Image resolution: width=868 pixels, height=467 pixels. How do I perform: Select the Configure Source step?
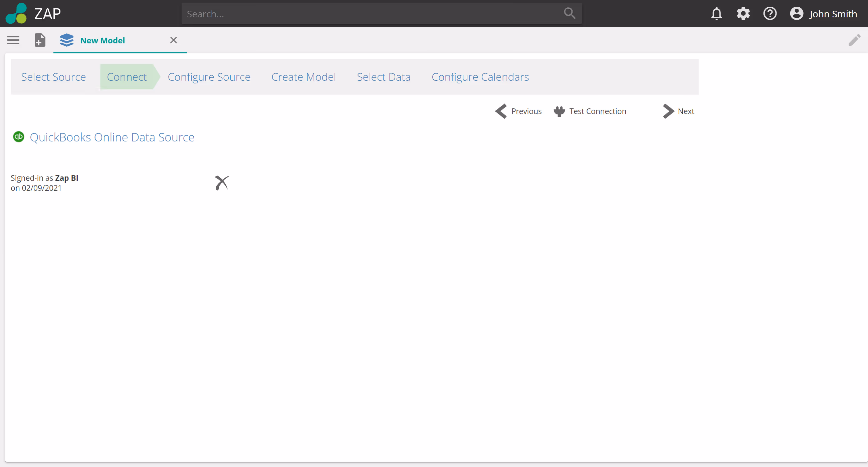[x=209, y=77]
